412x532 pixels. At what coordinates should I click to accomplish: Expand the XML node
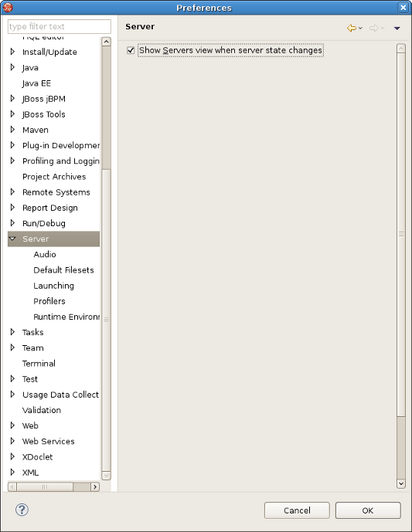point(12,473)
